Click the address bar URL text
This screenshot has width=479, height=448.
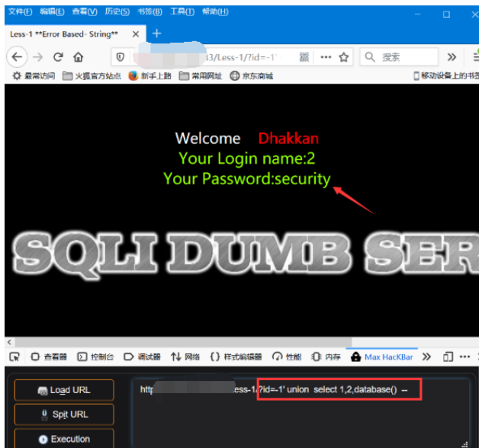pos(241,57)
